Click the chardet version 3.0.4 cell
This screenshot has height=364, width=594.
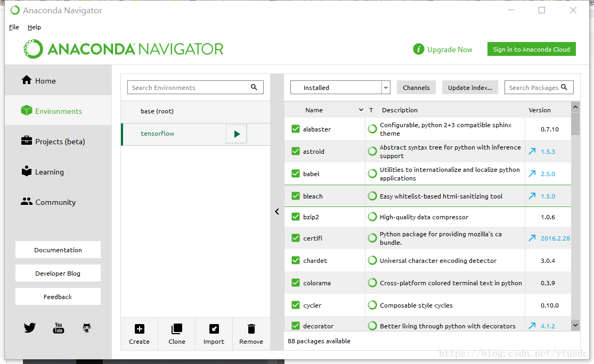(548, 261)
